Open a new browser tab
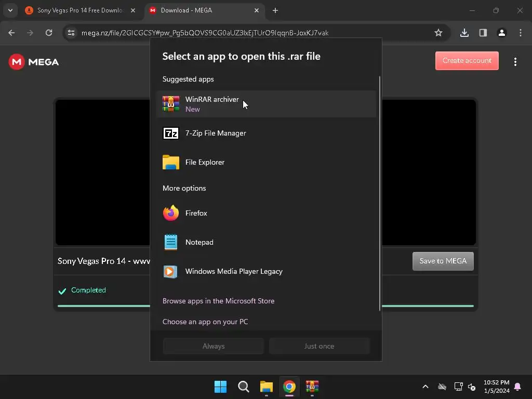 pyautogui.click(x=275, y=10)
